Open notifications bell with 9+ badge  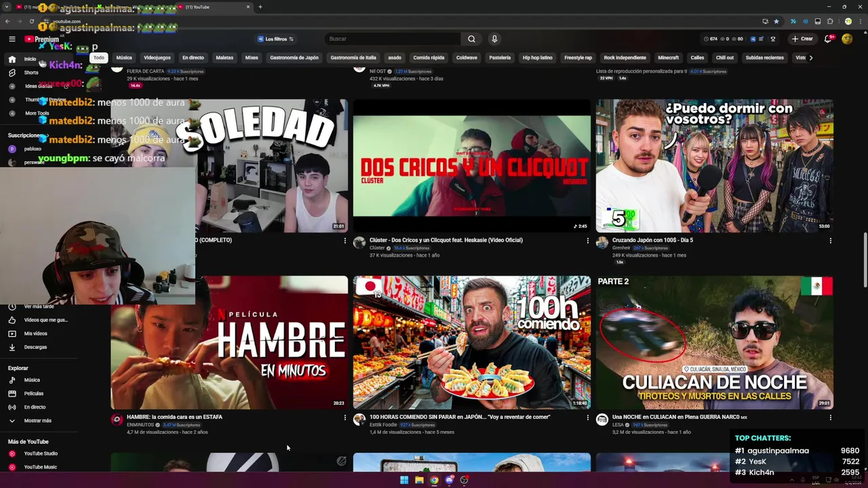tap(828, 39)
